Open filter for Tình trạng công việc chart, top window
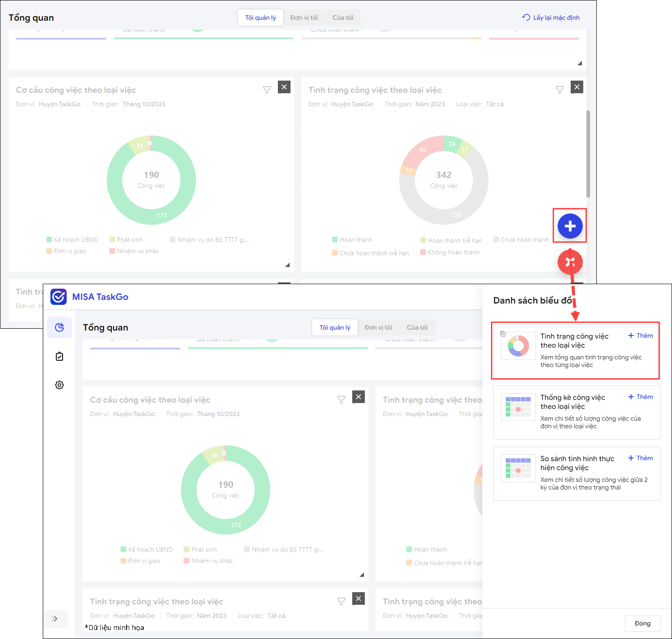 click(x=560, y=90)
